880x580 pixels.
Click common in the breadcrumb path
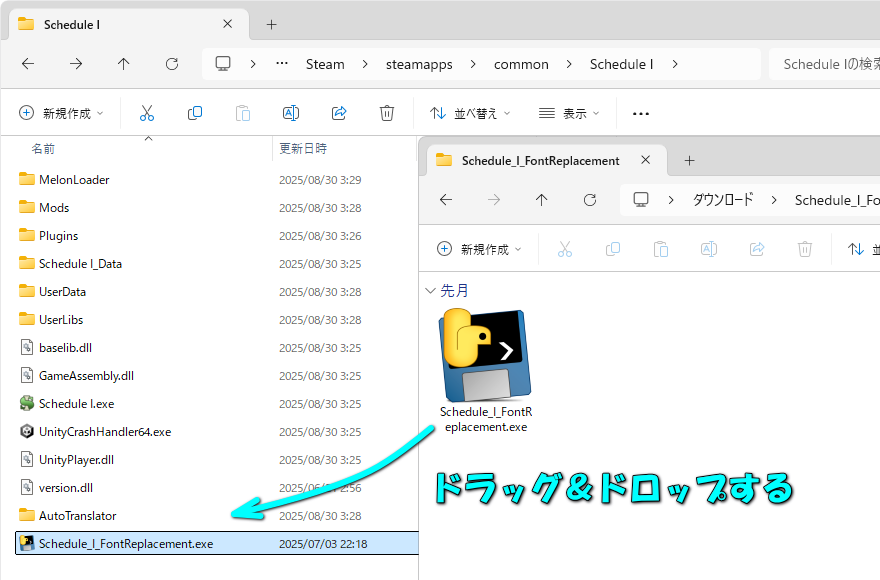[521, 64]
